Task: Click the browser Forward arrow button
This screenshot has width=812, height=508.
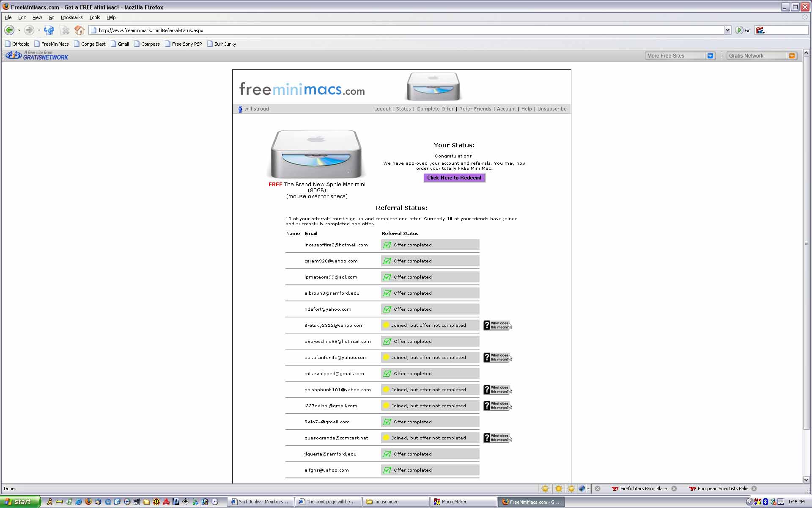Action: tap(29, 30)
